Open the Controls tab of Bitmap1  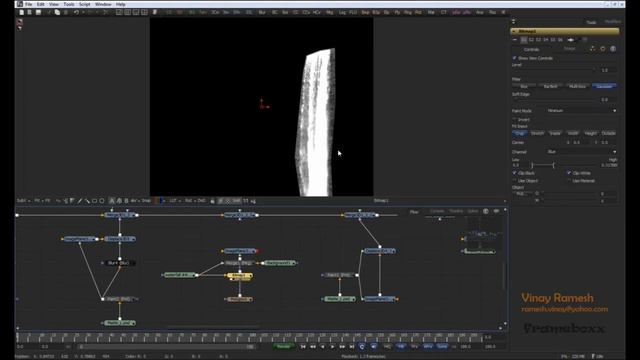click(x=531, y=49)
